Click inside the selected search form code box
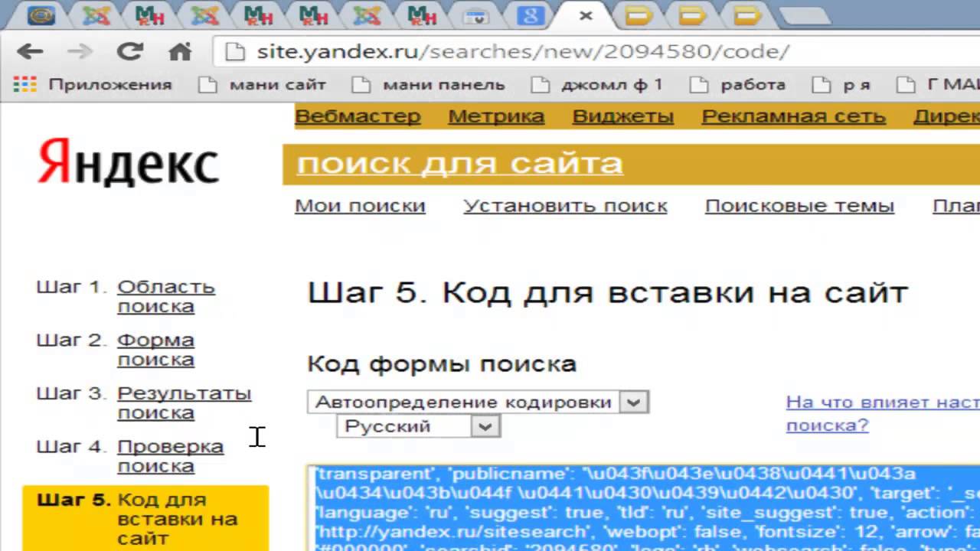The height and width of the screenshot is (551, 980). [644, 507]
